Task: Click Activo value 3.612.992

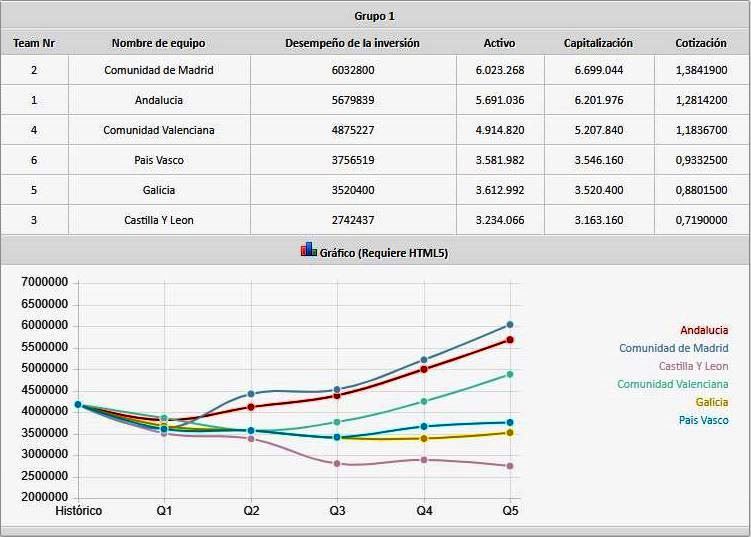Action: [x=500, y=190]
